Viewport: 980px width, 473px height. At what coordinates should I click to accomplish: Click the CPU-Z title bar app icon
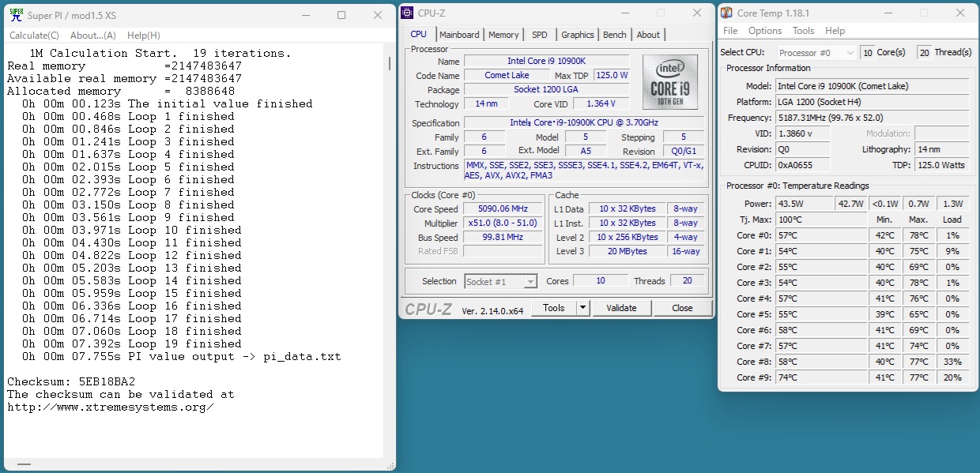click(407, 13)
